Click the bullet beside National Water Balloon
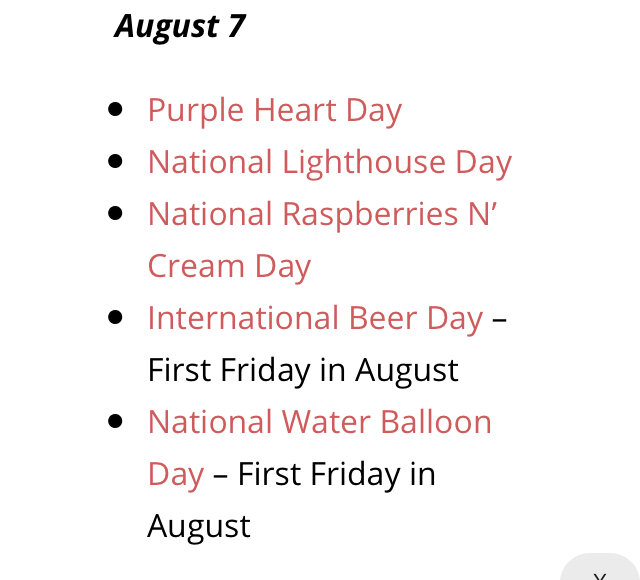Viewport: 640px width, 580px height. [116, 421]
